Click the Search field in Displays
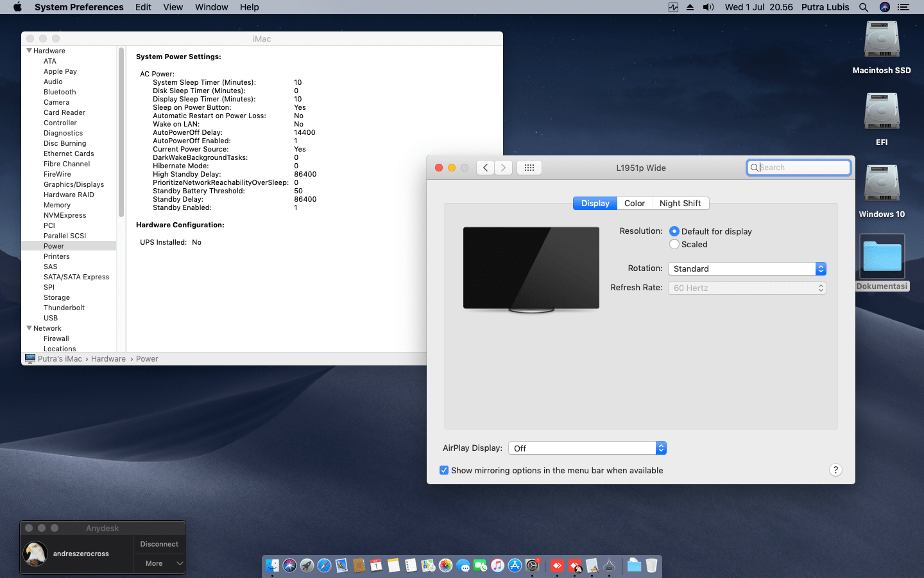 (x=799, y=168)
